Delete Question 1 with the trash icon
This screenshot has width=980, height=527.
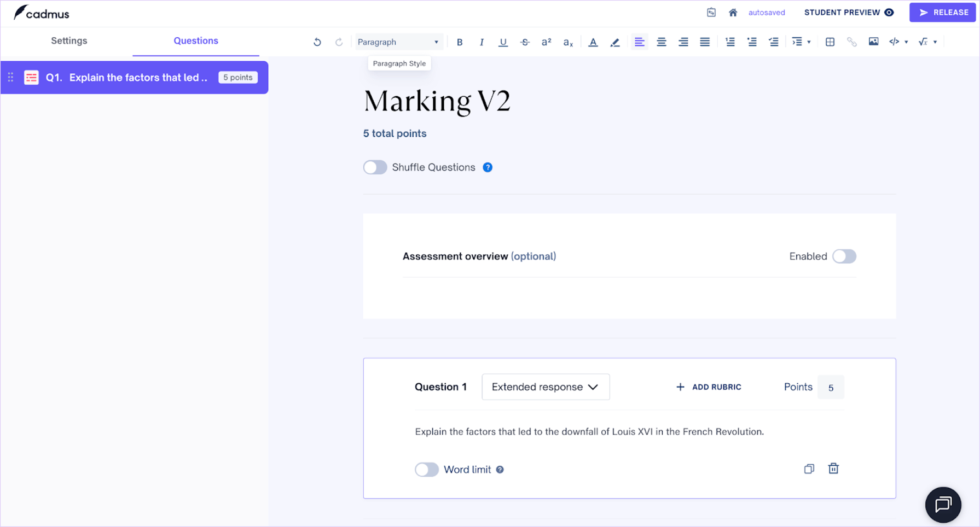click(833, 469)
